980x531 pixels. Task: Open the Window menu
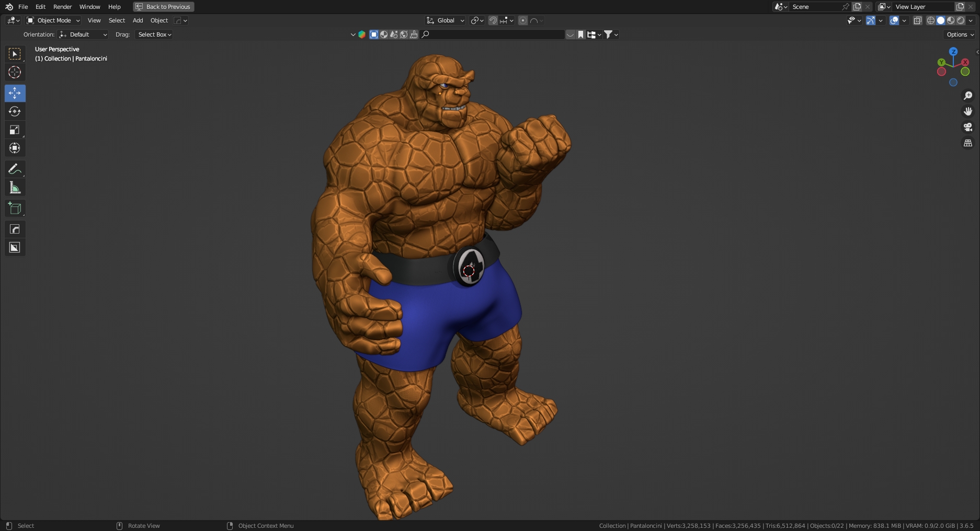tap(89, 7)
